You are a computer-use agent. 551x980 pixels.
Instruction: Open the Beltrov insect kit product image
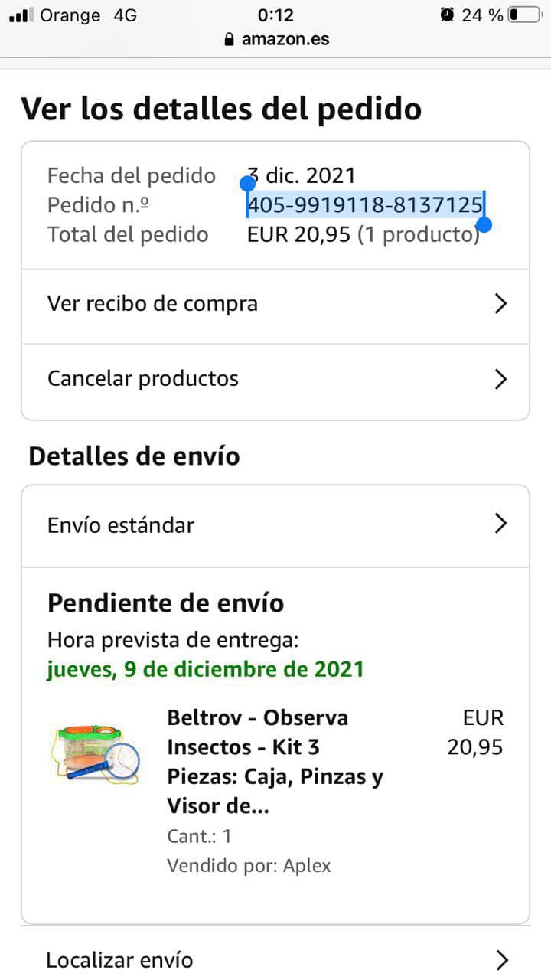[x=98, y=754]
